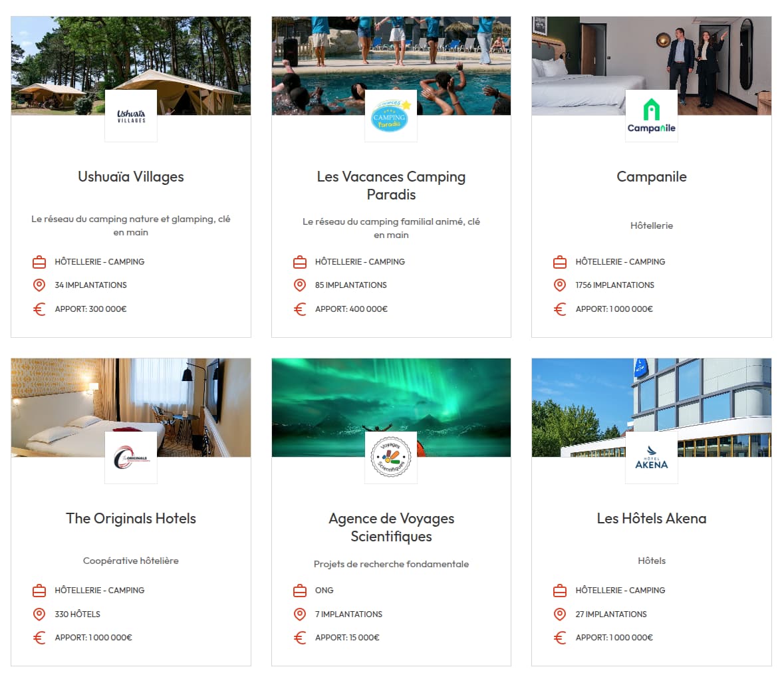Click The Originals logo badge
Image resolution: width=784 pixels, height=677 pixels.
pyautogui.click(x=131, y=458)
